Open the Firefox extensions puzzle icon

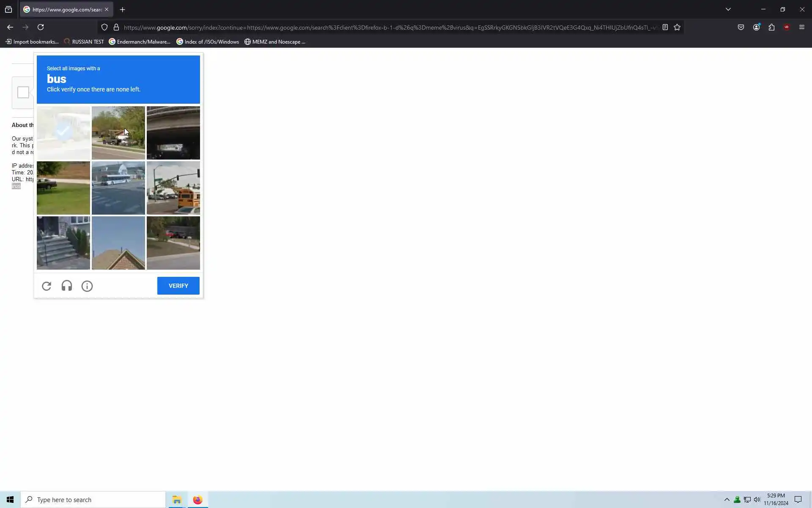[x=771, y=27]
